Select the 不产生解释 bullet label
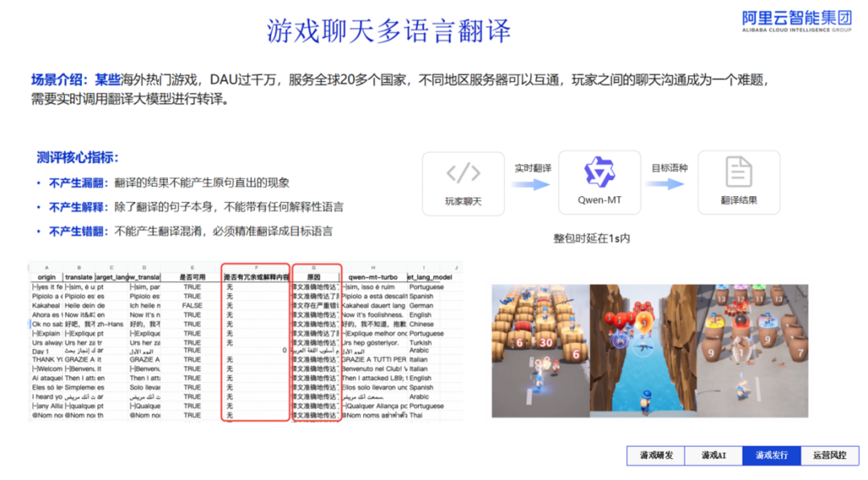 click(x=79, y=207)
